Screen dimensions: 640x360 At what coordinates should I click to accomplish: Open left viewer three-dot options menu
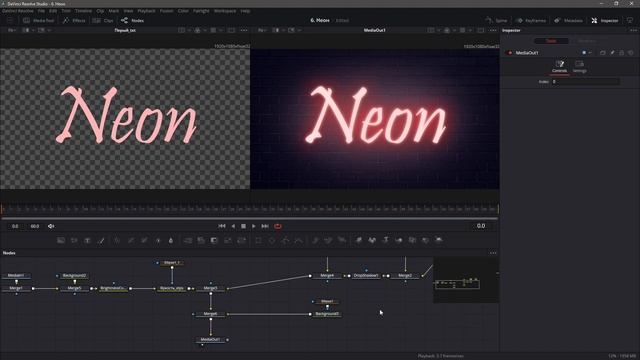coord(244,30)
